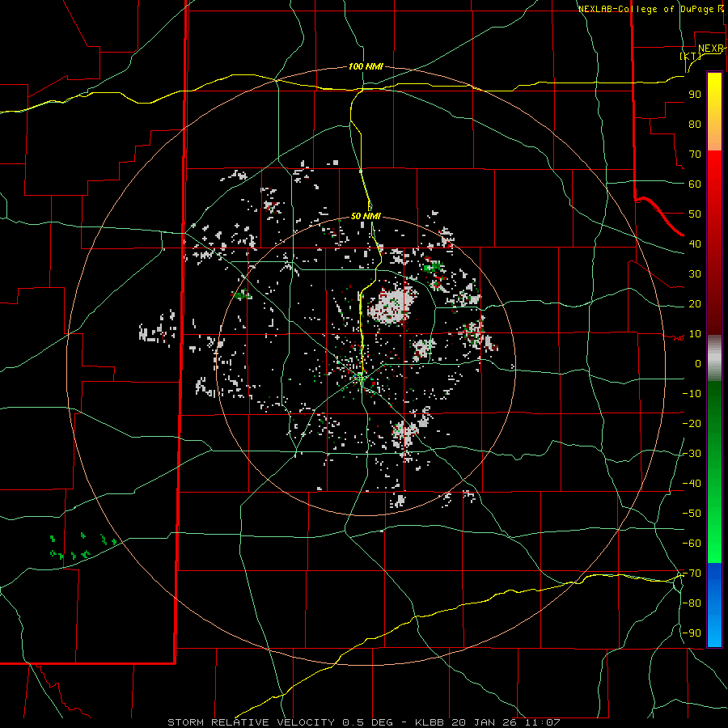Click the -90 value on velocity scale

[692, 633]
